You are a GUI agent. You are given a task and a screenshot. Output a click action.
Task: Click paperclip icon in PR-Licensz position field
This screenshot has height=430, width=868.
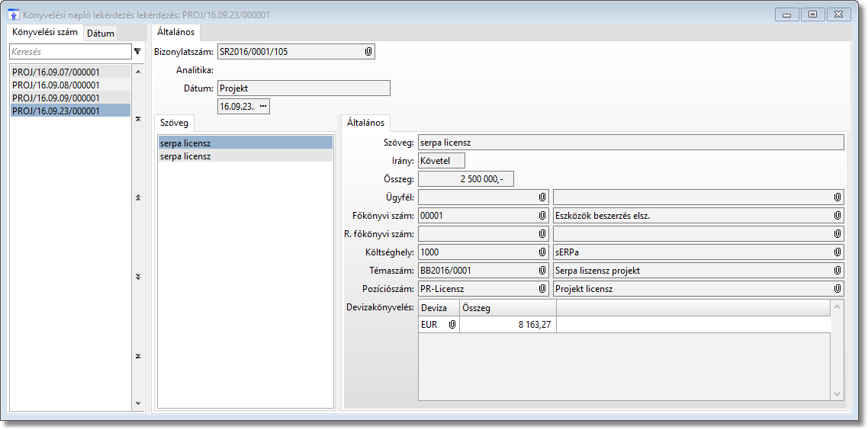(x=542, y=289)
